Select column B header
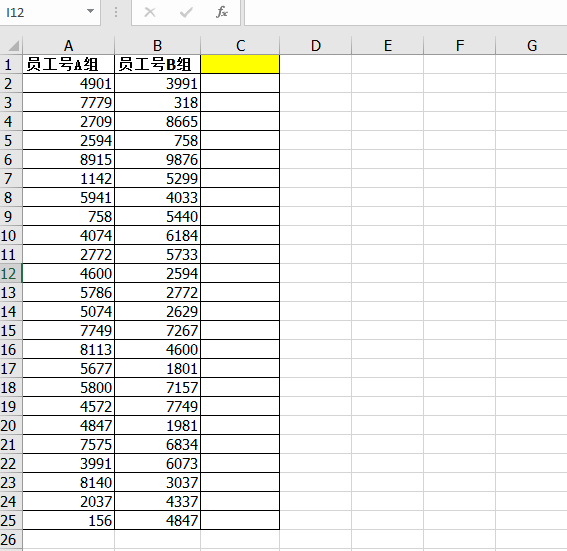The image size is (567, 551). coord(157,46)
